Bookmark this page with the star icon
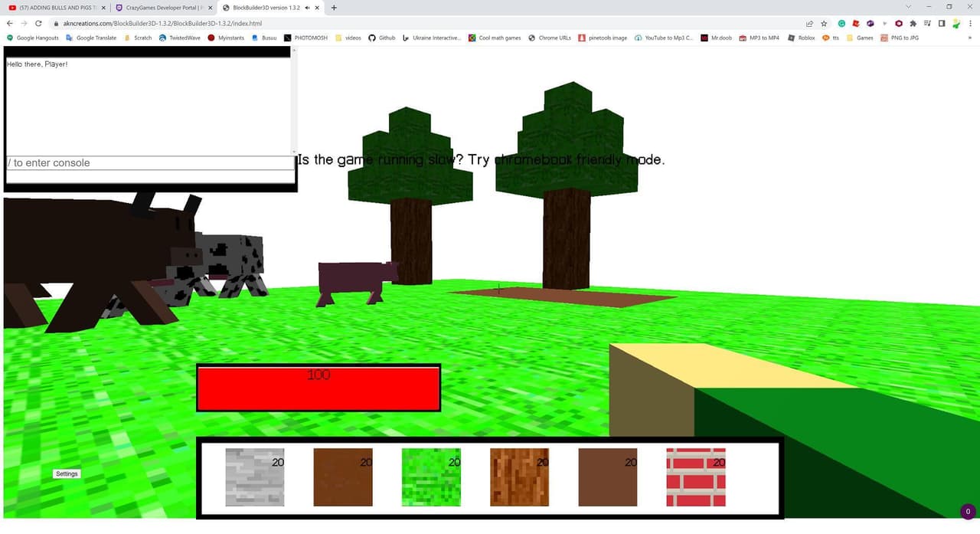 point(825,24)
